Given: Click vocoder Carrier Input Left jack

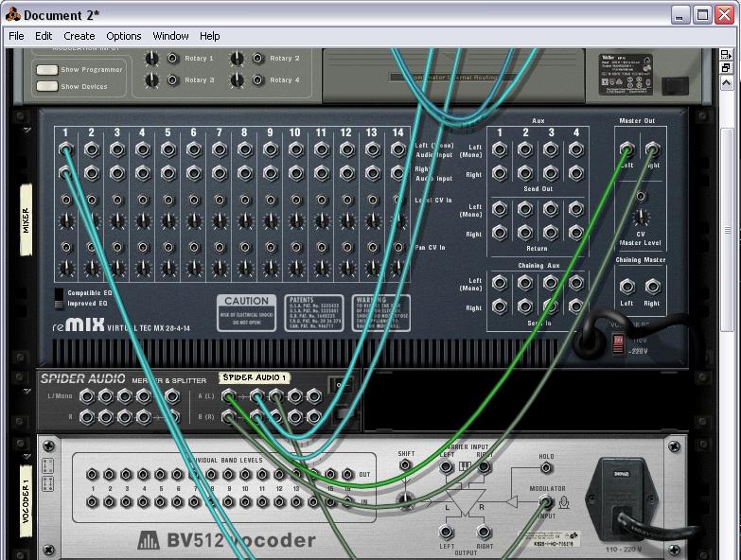Looking at the screenshot, I should coord(446,467).
